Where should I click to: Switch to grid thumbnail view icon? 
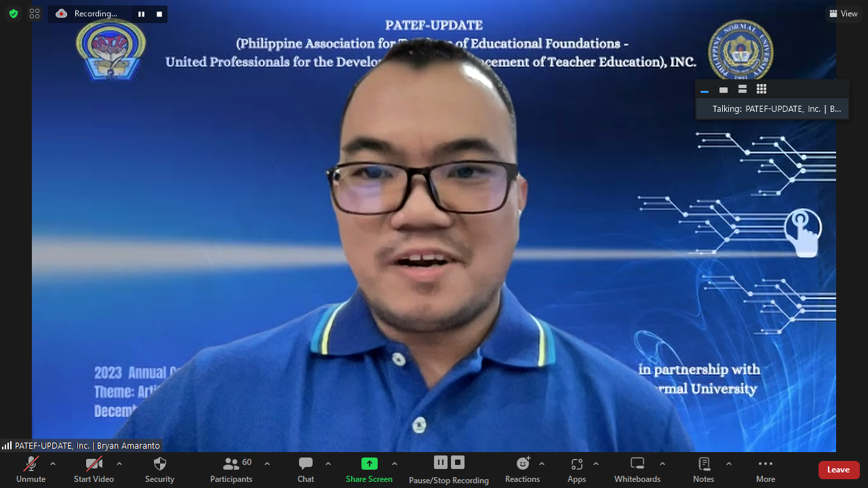click(x=761, y=89)
